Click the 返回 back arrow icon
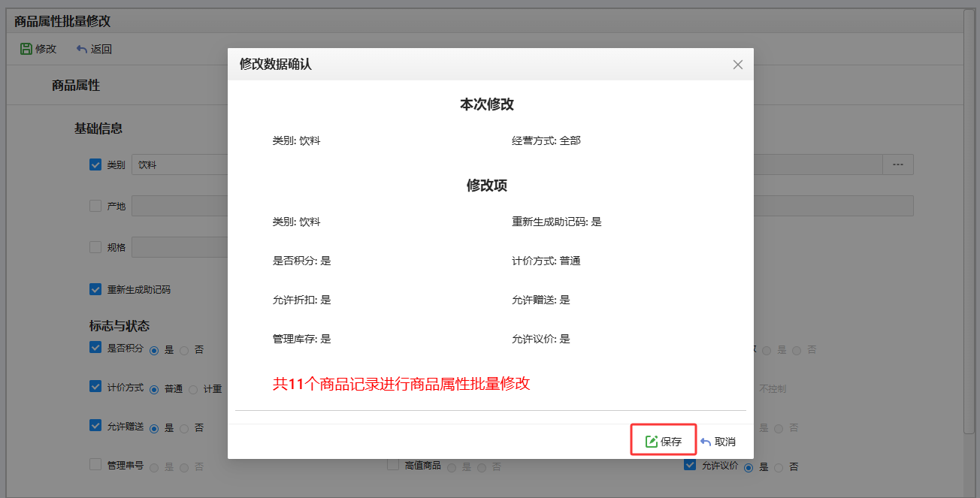 coord(82,49)
